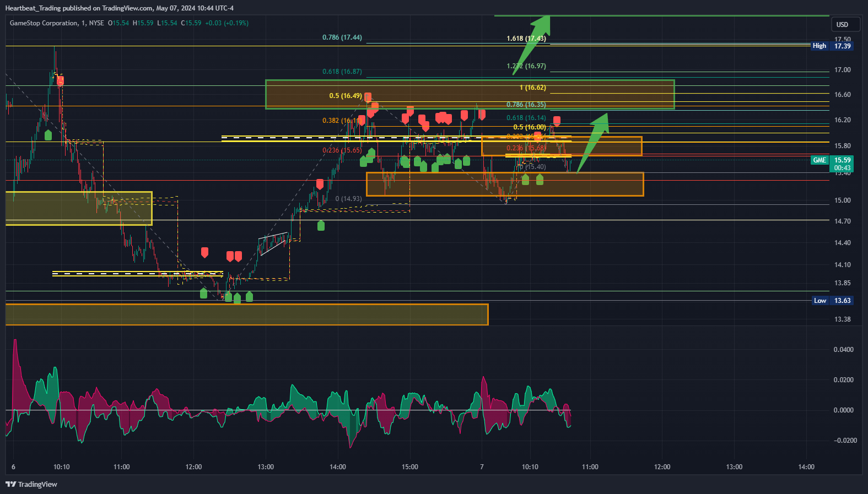
Task: Select the 0.786 (16.35) Fibonacci label
Action: point(526,105)
